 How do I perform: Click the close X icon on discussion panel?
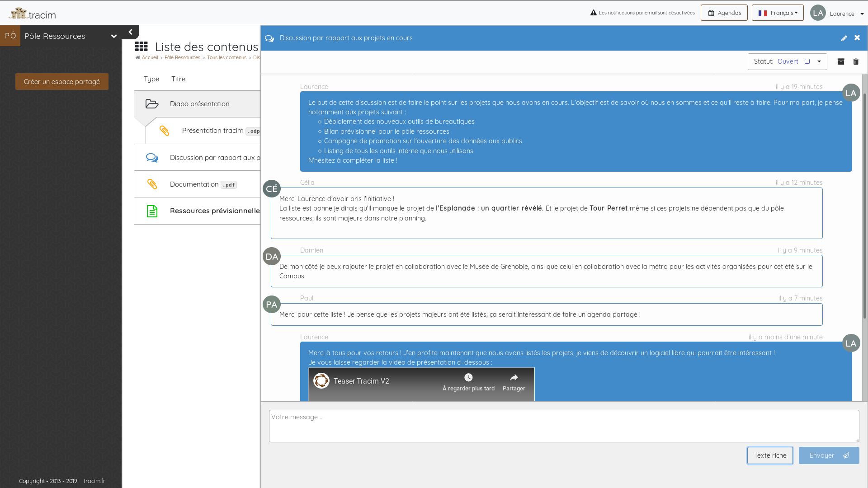coord(857,38)
